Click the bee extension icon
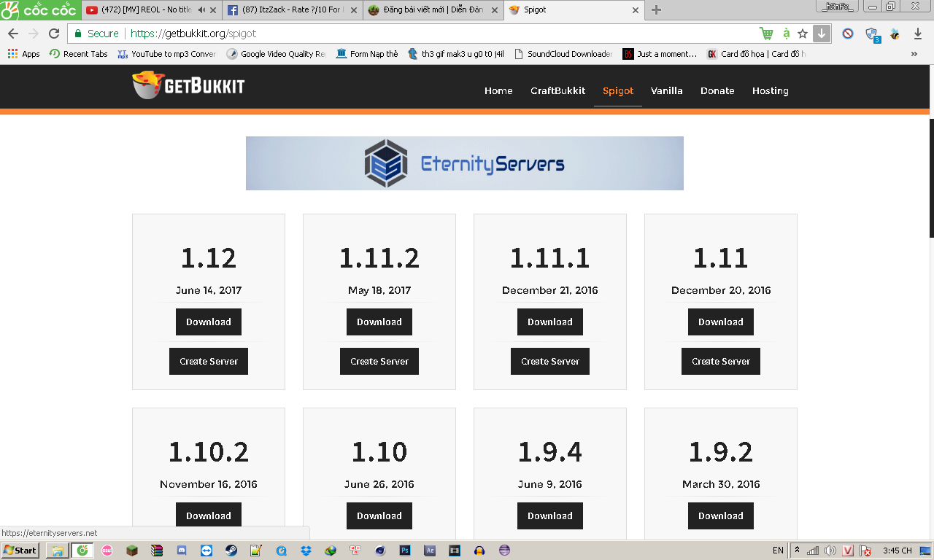Image resolution: width=934 pixels, height=560 pixels. [x=895, y=34]
